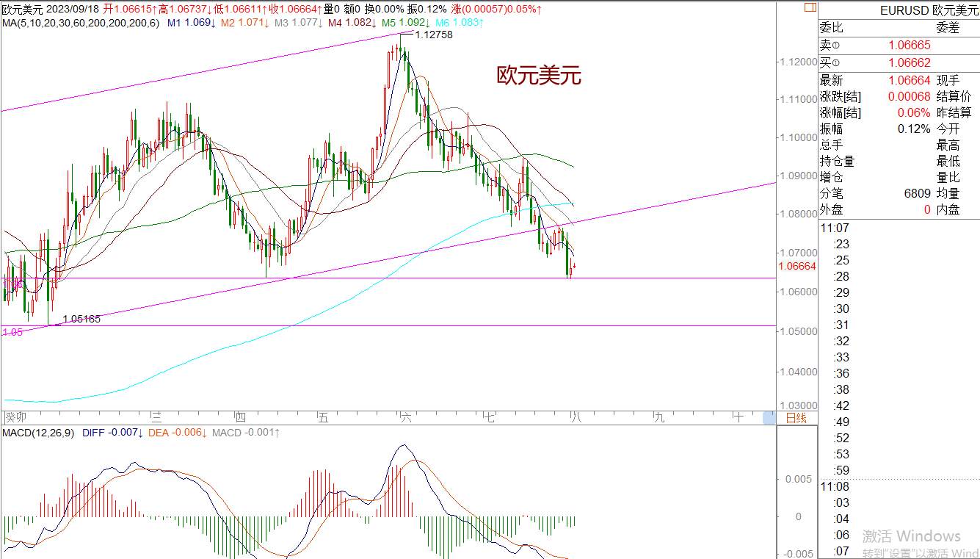
Task: Click the 涨幅[结] value 0.06%
Action: tap(915, 113)
